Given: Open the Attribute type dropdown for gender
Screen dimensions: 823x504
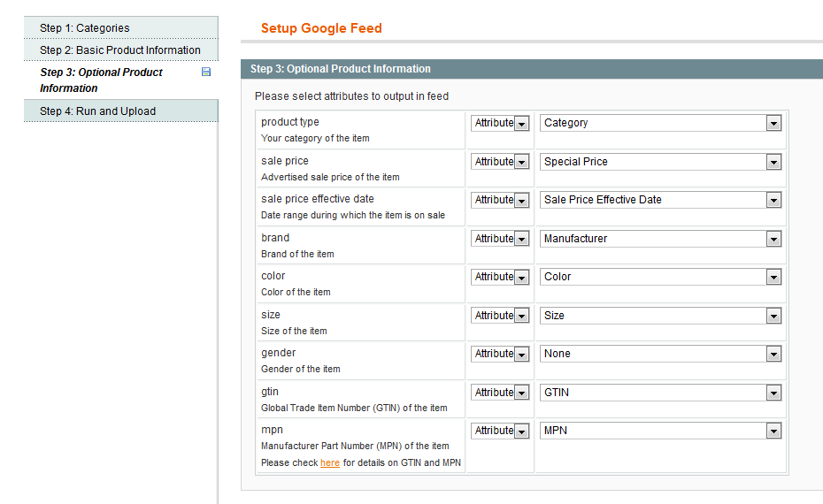Looking at the screenshot, I should 500,354.
